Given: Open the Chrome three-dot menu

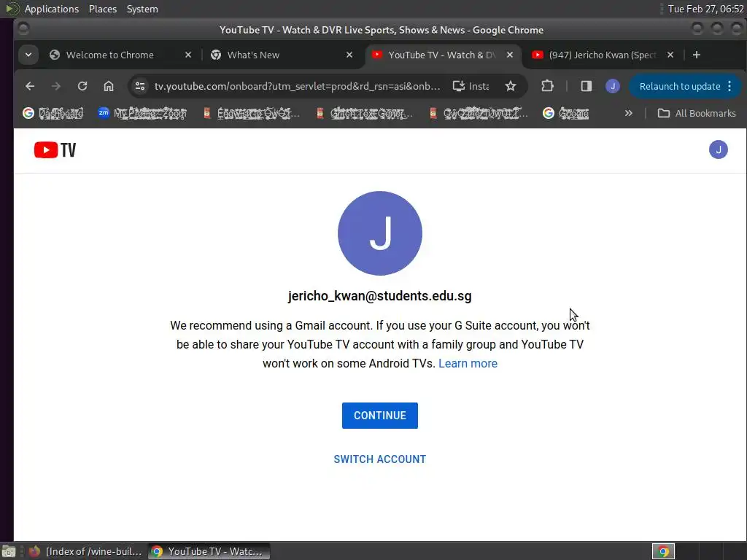Looking at the screenshot, I should (x=729, y=86).
